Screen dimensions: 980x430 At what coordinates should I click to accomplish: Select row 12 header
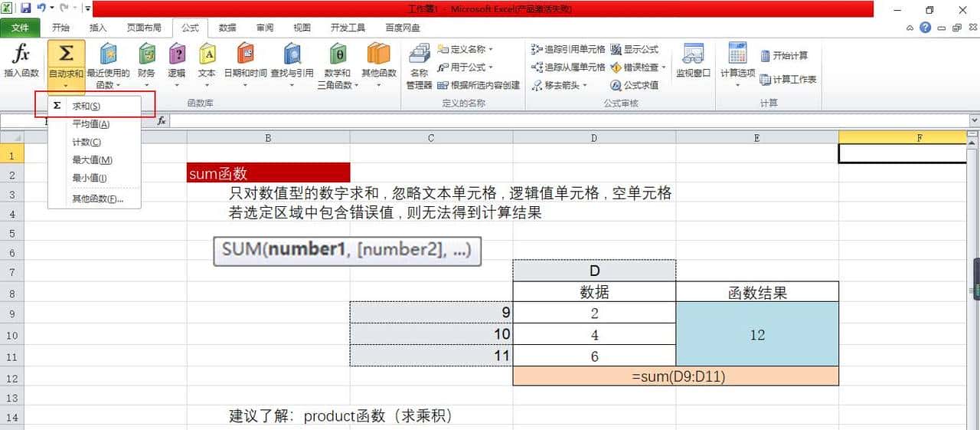pos(11,377)
